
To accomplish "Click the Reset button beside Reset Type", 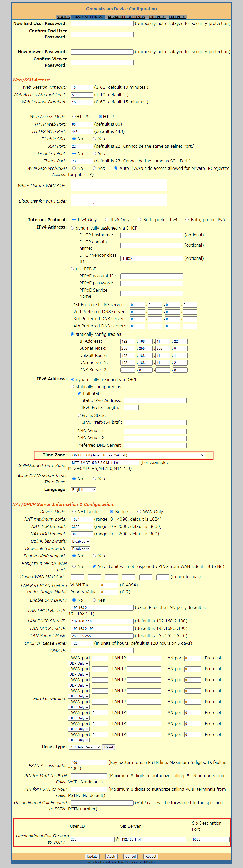I will pyautogui.click(x=109, y=747).
